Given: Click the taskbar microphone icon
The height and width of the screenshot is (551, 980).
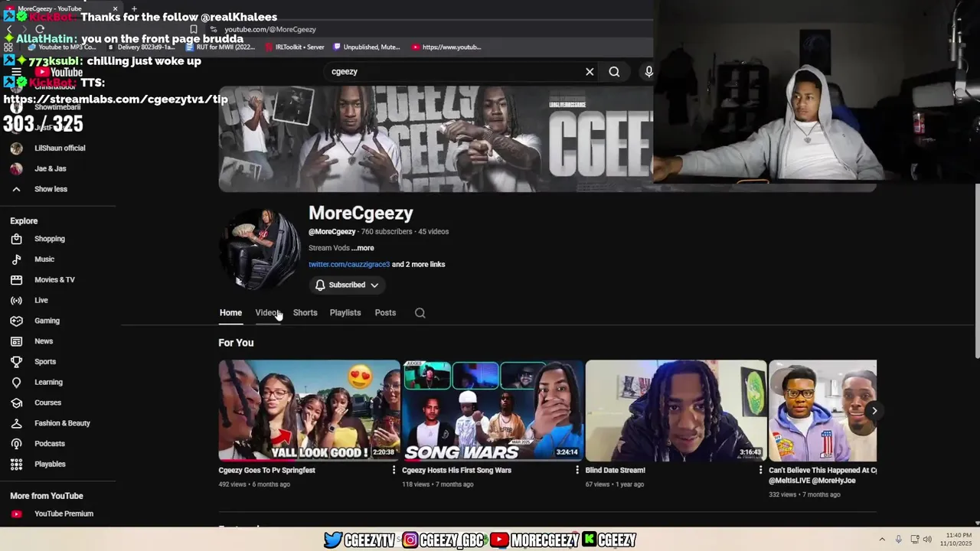Looking at the screenshot, I should 899,540.
